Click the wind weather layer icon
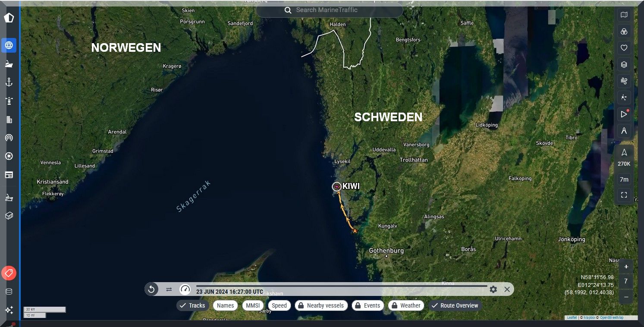 (624, 81)
